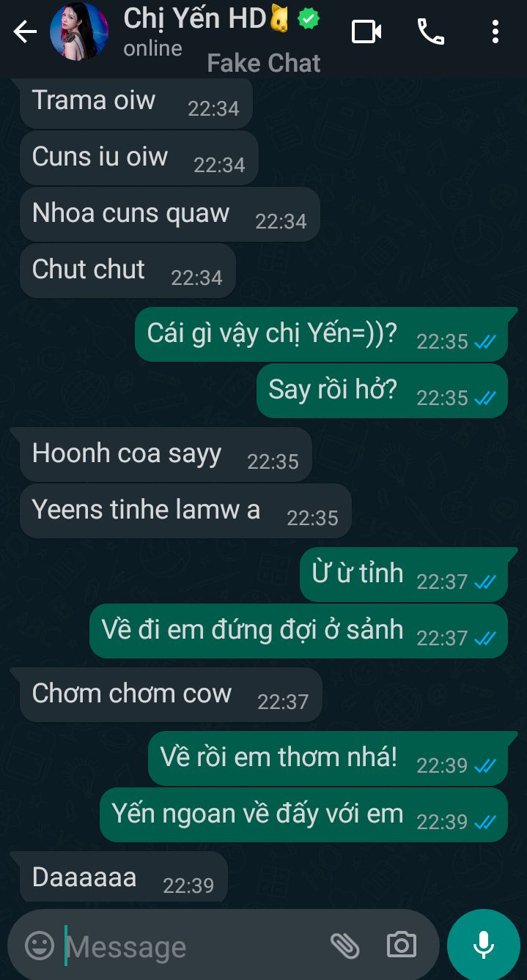This screenshot has height=980, width=527.
Task: Open the camera from message bar
Action: tap(402, 946)
